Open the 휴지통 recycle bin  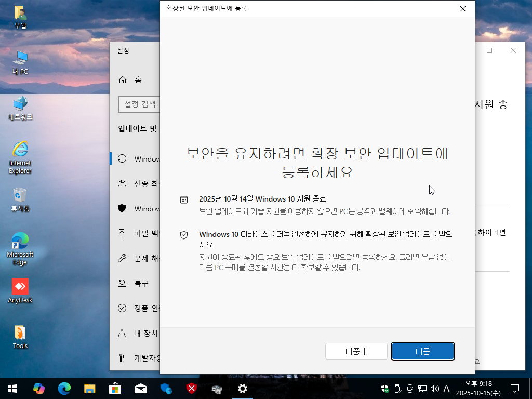20,200
